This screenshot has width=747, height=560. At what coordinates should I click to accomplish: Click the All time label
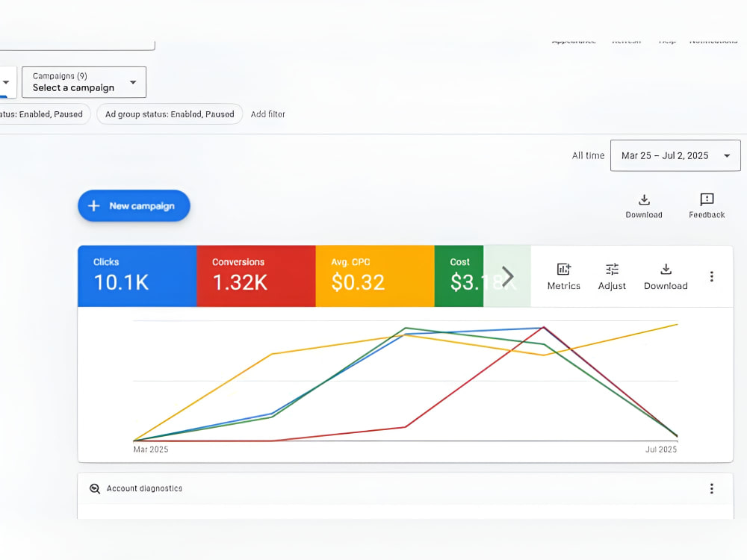(x=588, y=156)
